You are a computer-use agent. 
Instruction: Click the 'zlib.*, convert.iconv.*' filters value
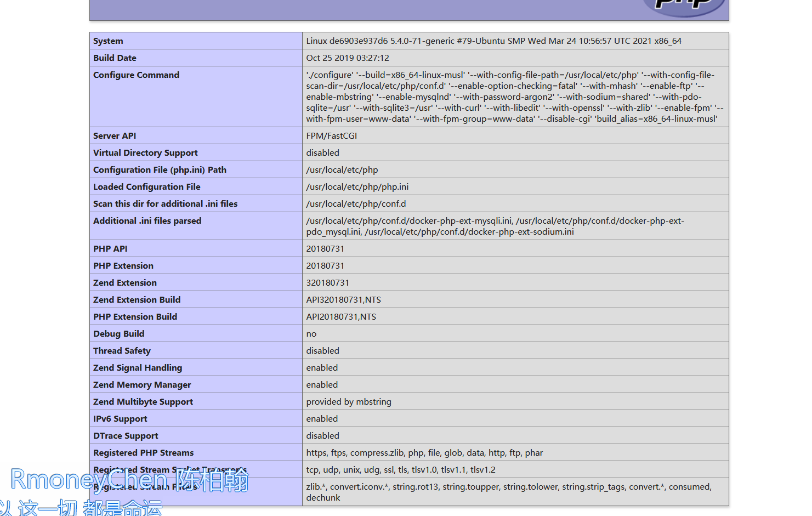509,492
